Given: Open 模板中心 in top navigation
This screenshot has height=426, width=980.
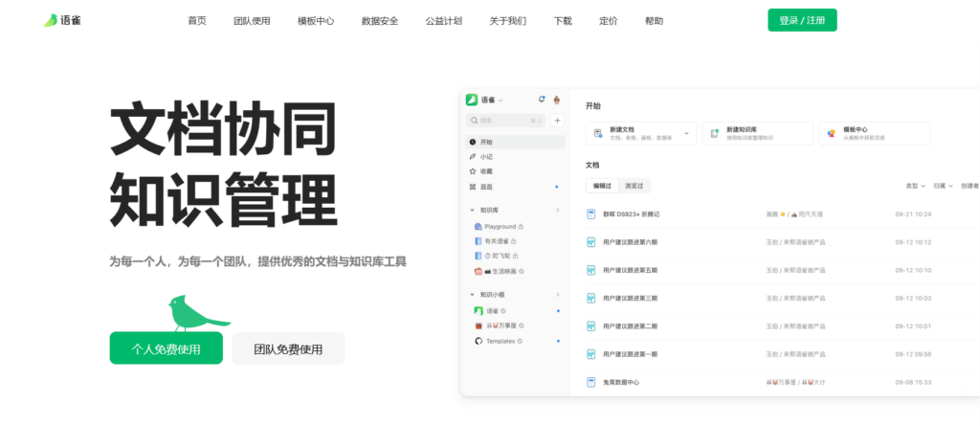Looking at the screenshot, I should 316,20.
